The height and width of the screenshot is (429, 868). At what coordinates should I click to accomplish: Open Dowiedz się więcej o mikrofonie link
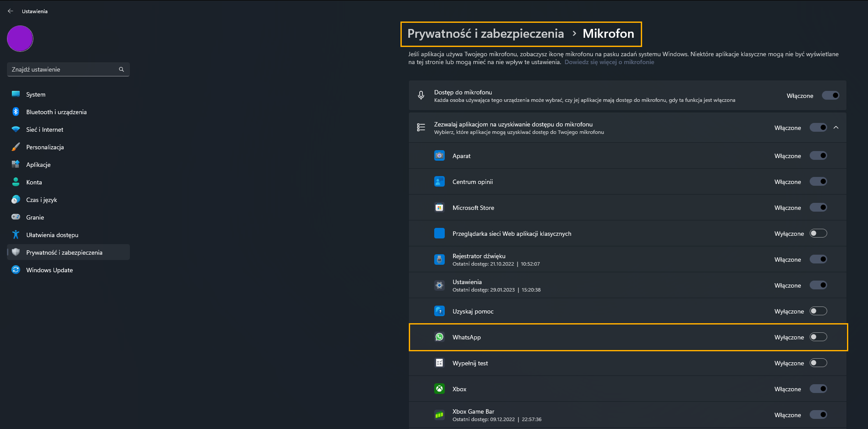pyautogui.click(x=609, y=62)
